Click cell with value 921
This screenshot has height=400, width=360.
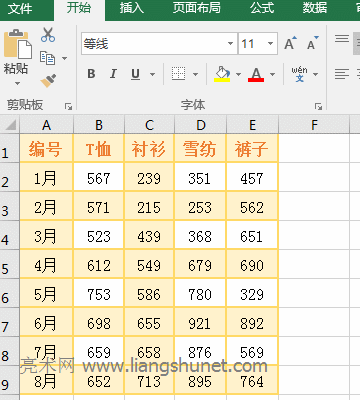tap(200, 322)
